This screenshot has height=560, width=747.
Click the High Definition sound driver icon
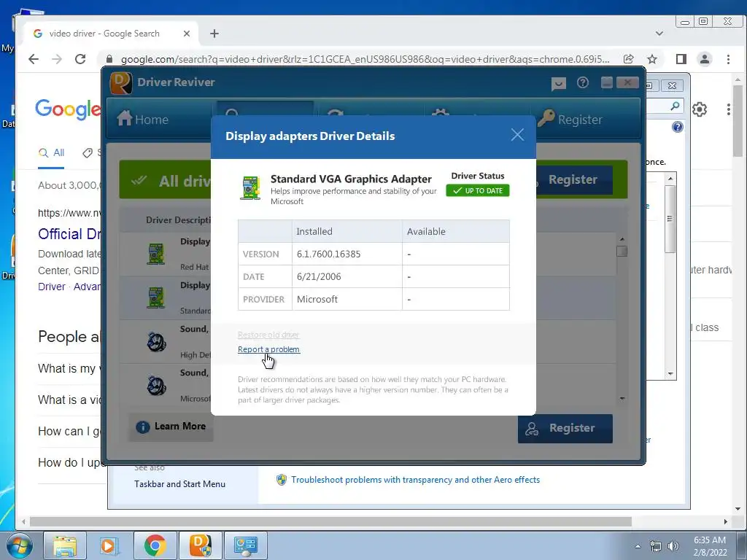pyautogui.click(x=156, y=341)
